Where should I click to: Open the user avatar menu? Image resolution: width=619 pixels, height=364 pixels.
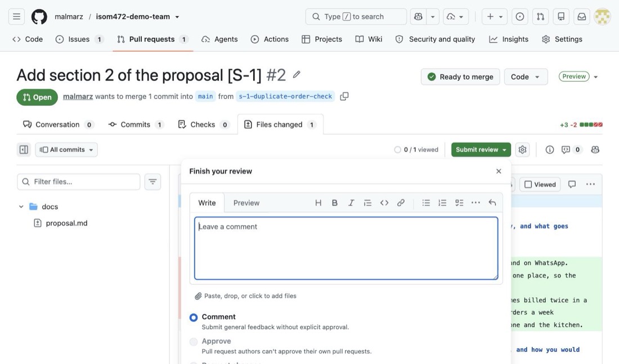tap(602, 16)
